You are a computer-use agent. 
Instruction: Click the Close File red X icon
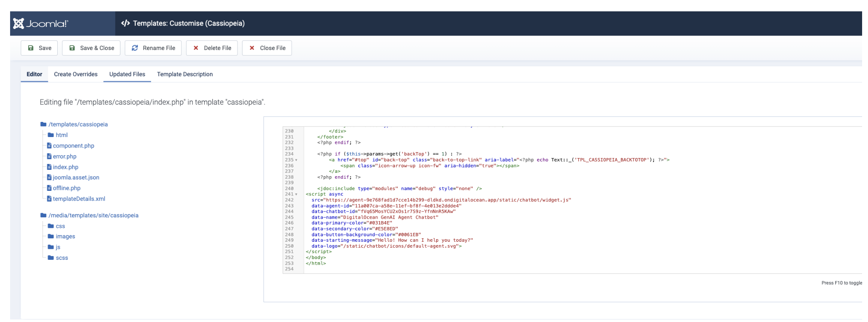(x=252, y=48)
